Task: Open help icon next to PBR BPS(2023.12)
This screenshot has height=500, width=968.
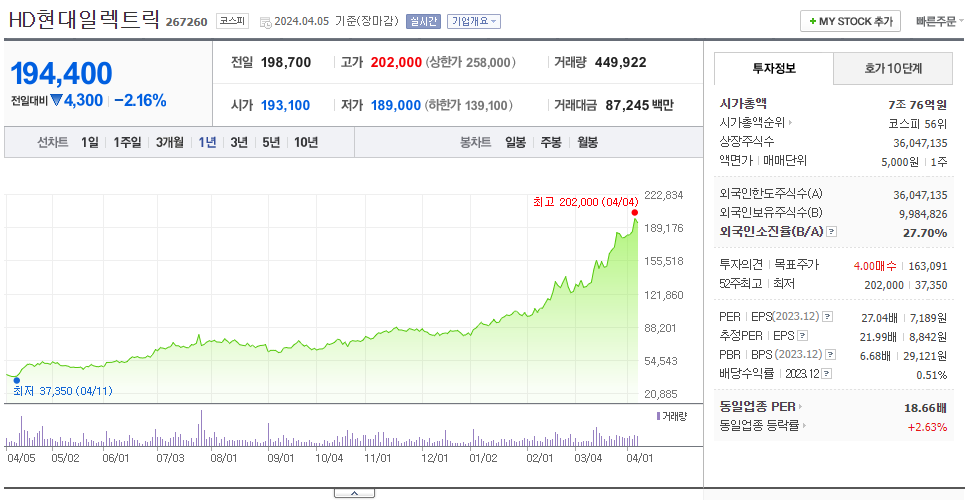Action: (x=831, y=355)
